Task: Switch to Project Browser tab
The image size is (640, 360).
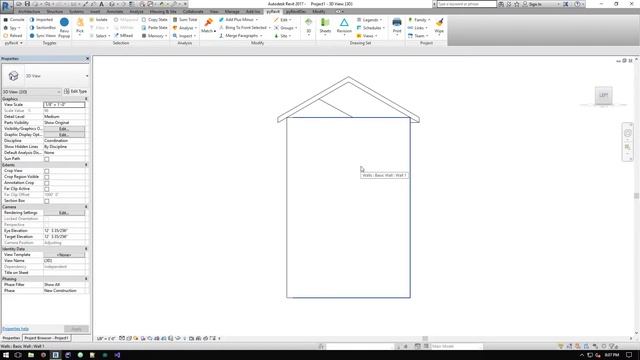Action: pyautogui.click(x=46, y=338)
